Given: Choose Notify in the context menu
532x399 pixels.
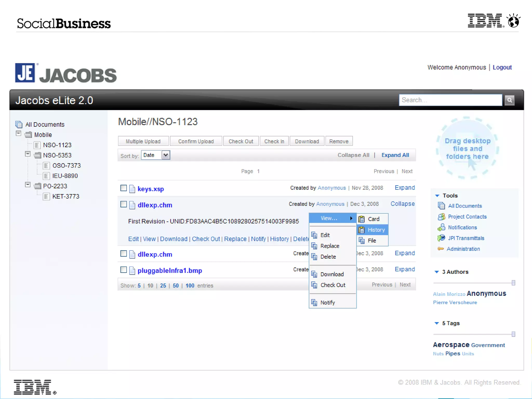Looking at the screenshot, I should (x=332, y=303).
